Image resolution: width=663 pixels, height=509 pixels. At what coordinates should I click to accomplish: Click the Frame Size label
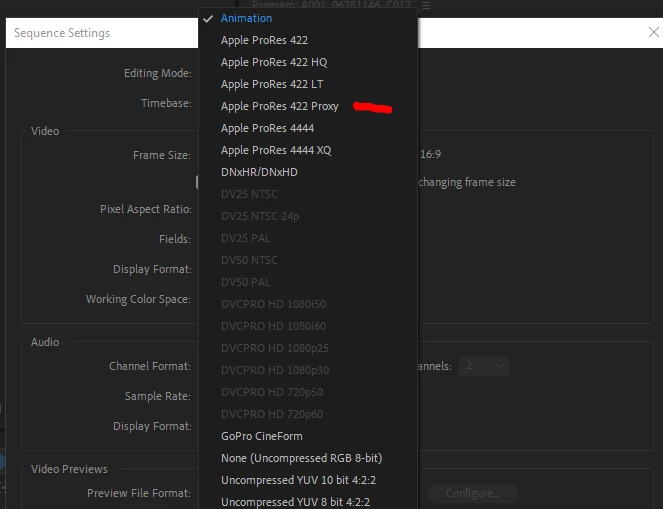tap(162, 155)
